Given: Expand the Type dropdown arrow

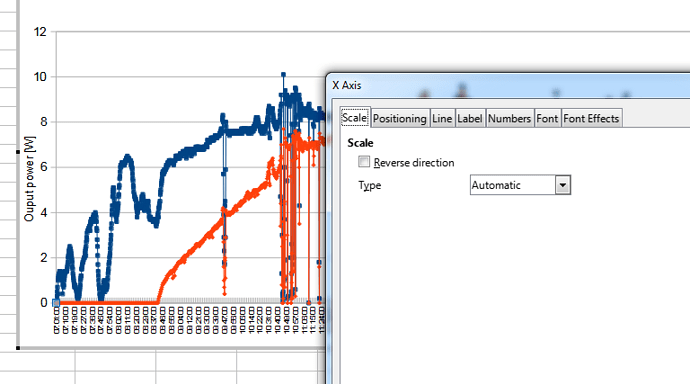Looking at the screenshot, I should point(563,185).
